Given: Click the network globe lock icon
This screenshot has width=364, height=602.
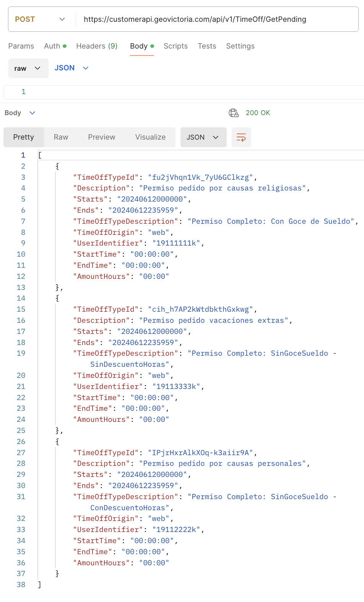Looking at the screenshot, I should tap(234, 113).
